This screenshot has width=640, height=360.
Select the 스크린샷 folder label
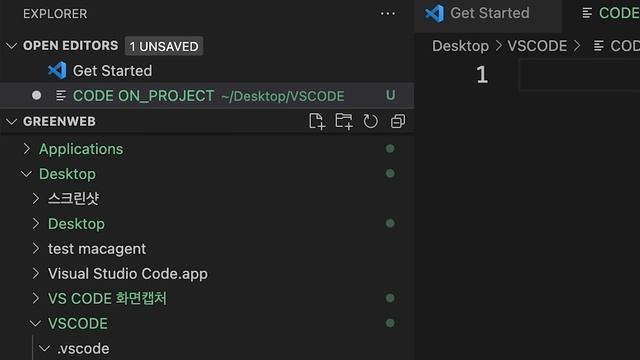(73, 199)
